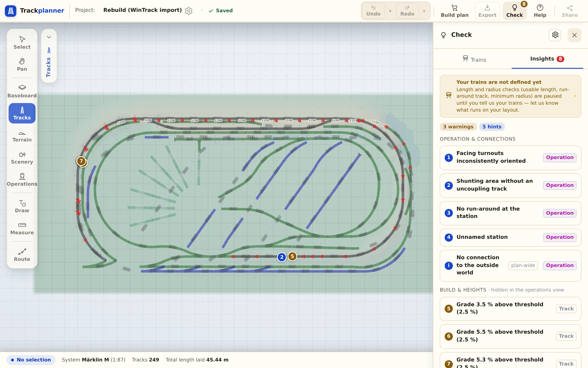Image resolution: width=588 pixels, height=368 pixels.
Task: Open Grade 5.5 % above threshold insight
Action: (x=510, y=336)
